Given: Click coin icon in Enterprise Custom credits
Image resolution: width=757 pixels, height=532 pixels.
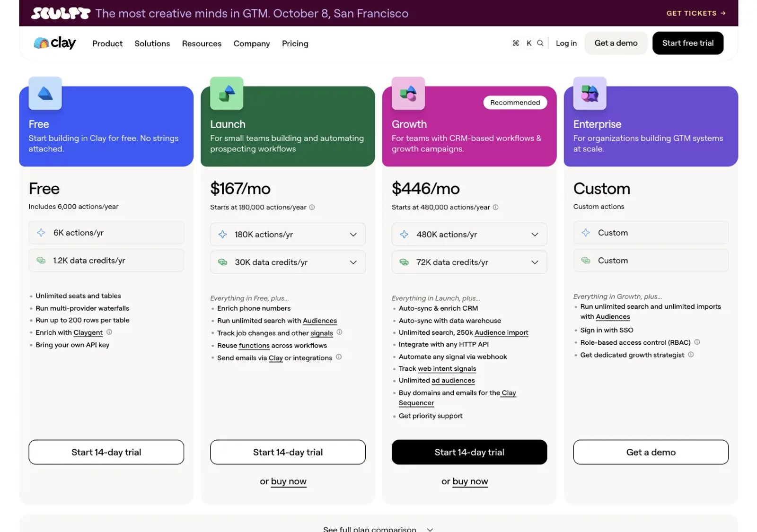Looking at the screenshot, I should pyautogui.click(x=586, y=261).
